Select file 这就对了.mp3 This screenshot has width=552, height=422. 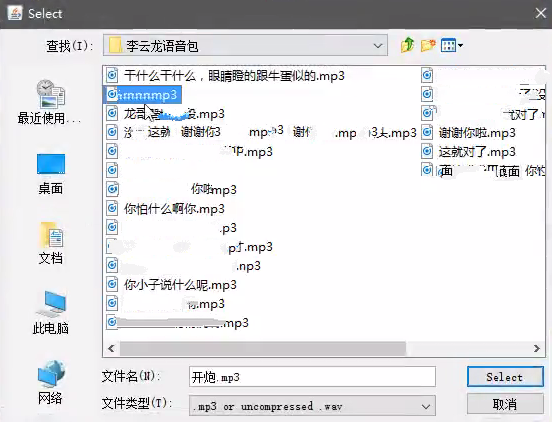tap(469, 152)
